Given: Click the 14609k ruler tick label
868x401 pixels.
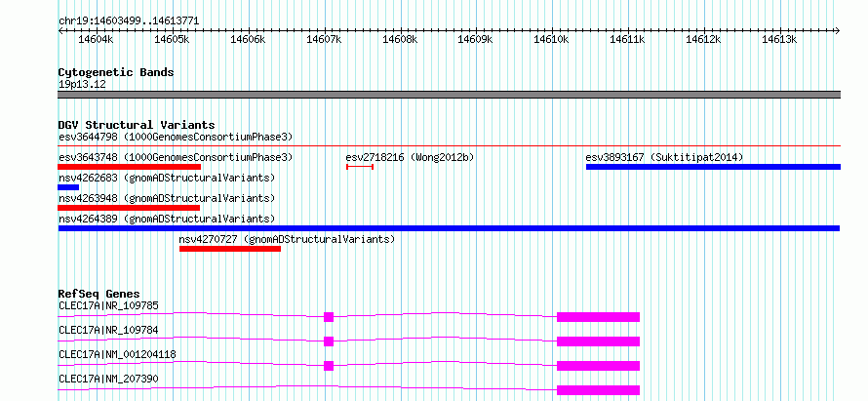Looking at the screenshot, I should (476, 39).
